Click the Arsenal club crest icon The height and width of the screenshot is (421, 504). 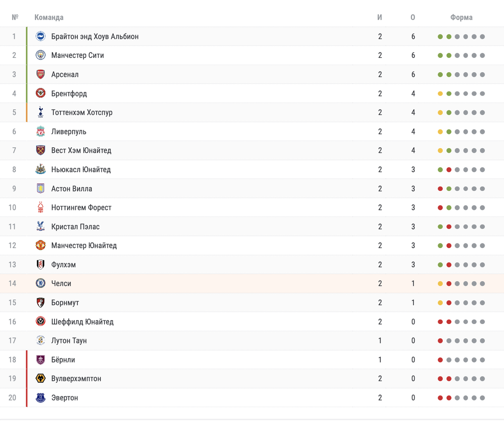point(40,74)
